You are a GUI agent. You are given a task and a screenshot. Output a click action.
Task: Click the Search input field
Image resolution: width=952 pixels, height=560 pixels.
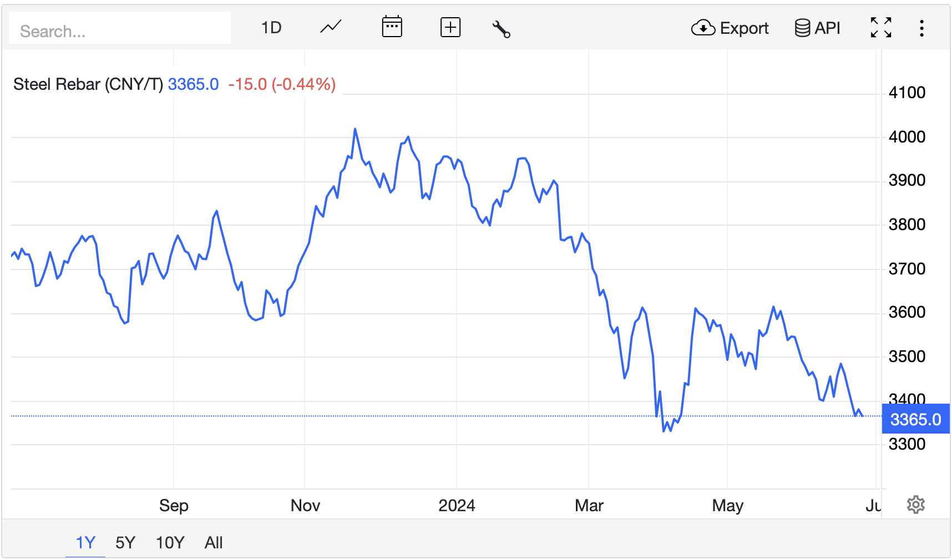click(x=120, y=31)
